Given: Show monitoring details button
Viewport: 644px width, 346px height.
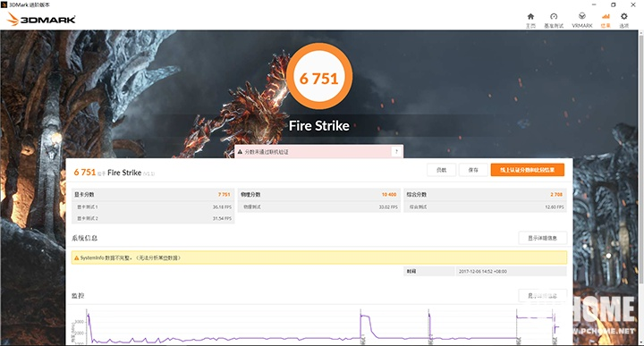Looking at the screenshot, I should (x=542, y=296).
